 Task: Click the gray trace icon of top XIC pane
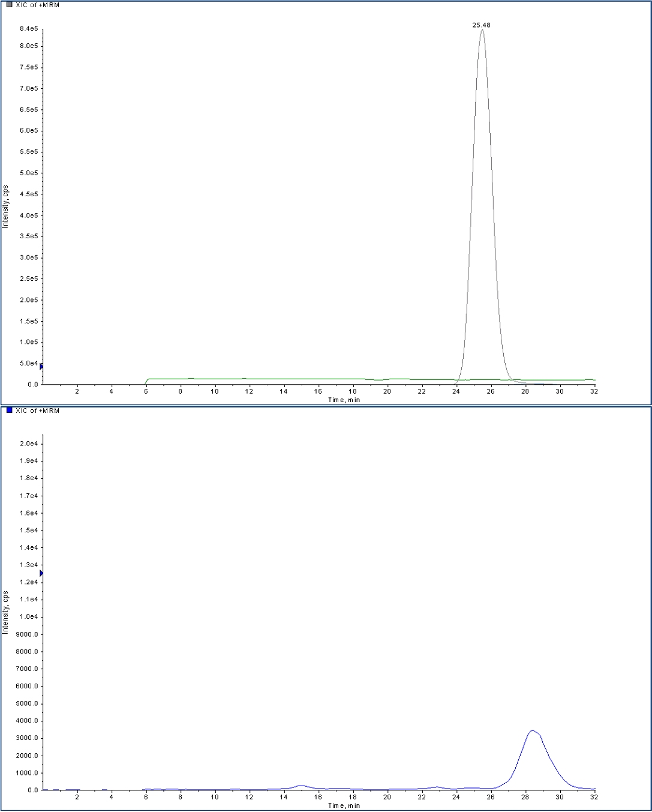(9, 5)
